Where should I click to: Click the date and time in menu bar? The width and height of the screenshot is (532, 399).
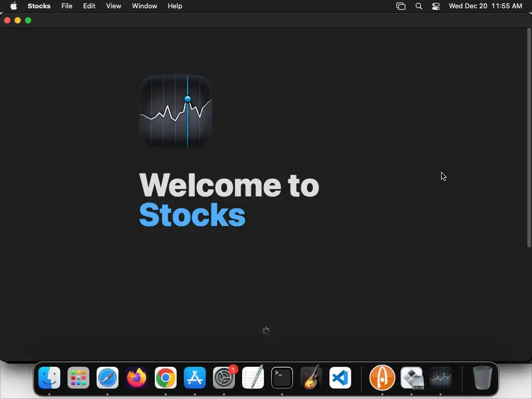pyautogui.click(x=486, y=6)
